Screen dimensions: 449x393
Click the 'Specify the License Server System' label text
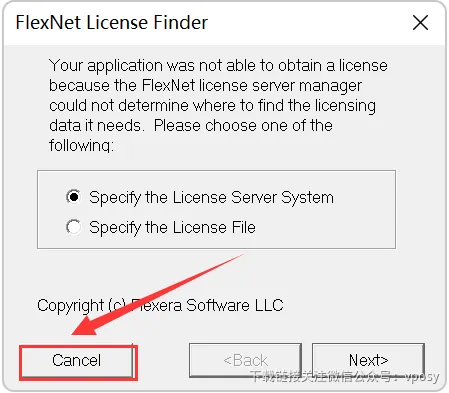[x=211, y=197]
